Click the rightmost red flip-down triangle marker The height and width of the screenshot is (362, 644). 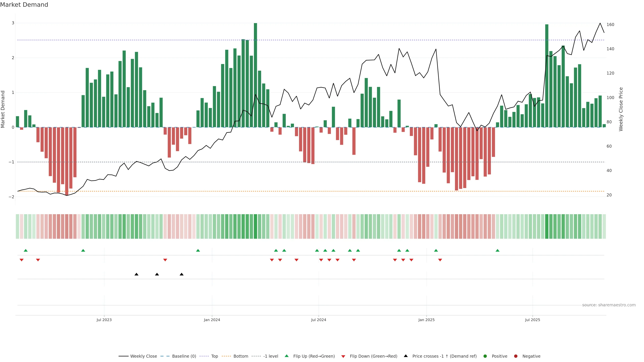(x=440, y=260)
